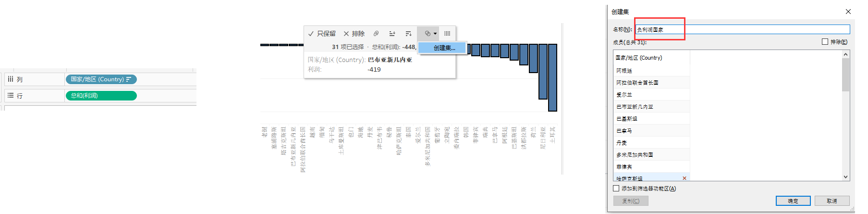Click the 多米尼加共和国 axis label
868x214 pixels.
[x=428, y=147]
